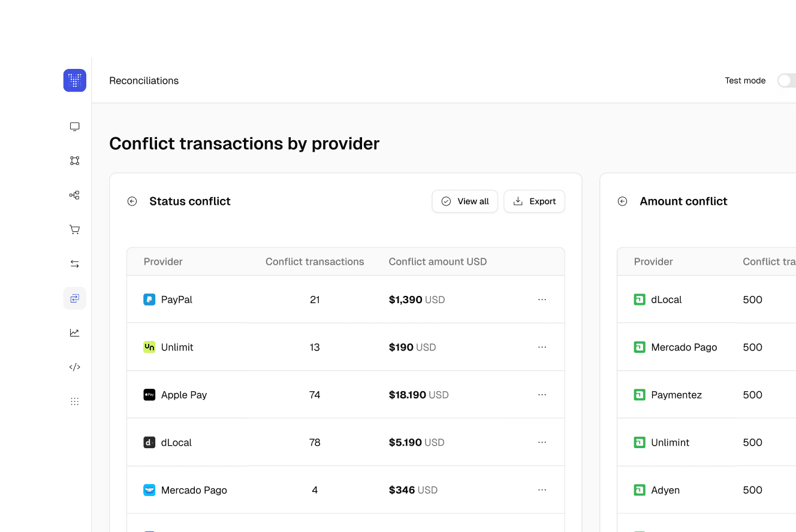Click green logo beside Paymentez

pos(640,395)
